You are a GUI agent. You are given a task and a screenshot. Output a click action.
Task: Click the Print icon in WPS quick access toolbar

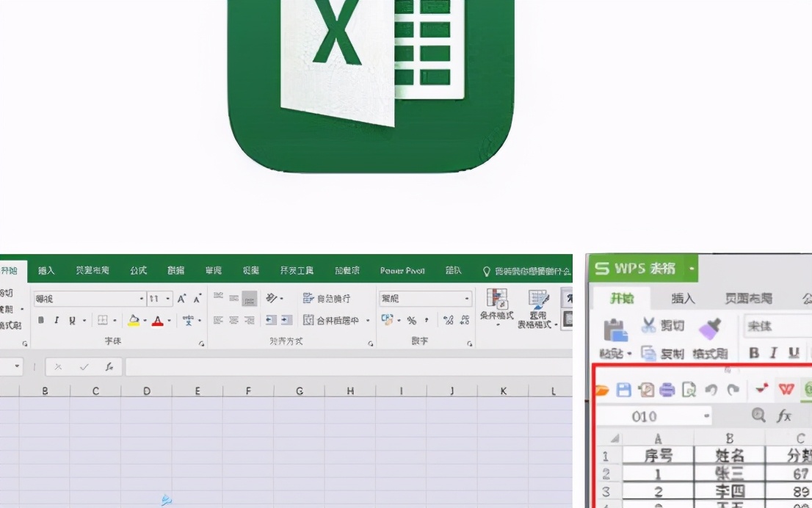coord(667,389)
